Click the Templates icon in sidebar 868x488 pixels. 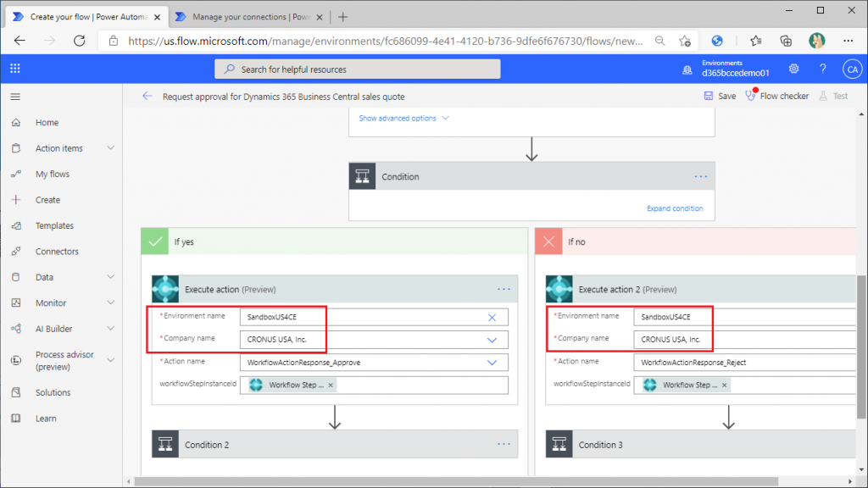pyautogui.click(x=16, y=225)
